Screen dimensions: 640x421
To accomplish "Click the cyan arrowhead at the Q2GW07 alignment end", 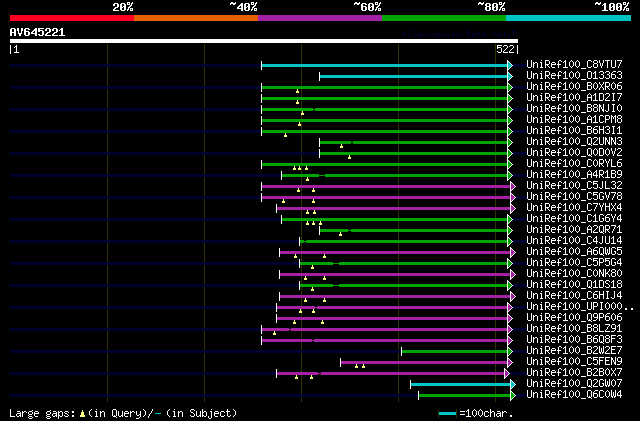I will [513, 384].
